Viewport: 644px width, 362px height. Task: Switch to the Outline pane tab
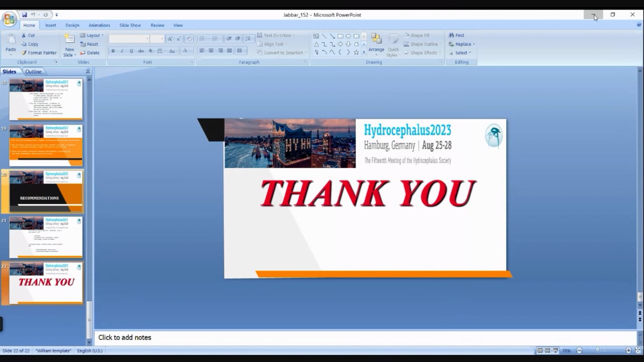pyautogui.click(x=33, y=71)
